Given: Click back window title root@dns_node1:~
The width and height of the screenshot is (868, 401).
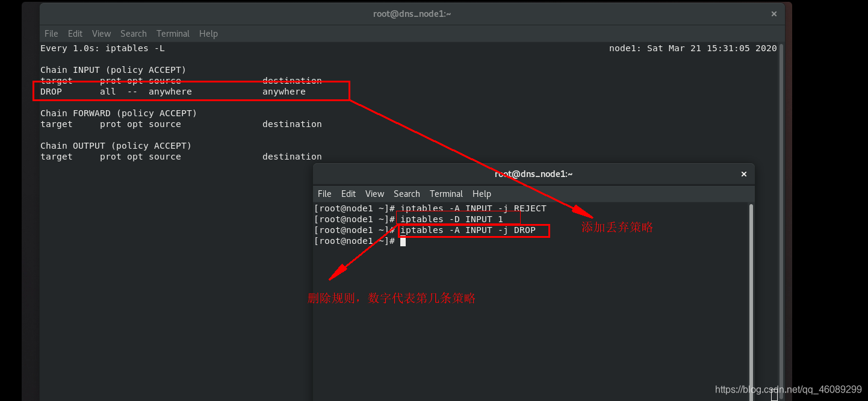Looking at the screenshot, I should pos(412,14).
